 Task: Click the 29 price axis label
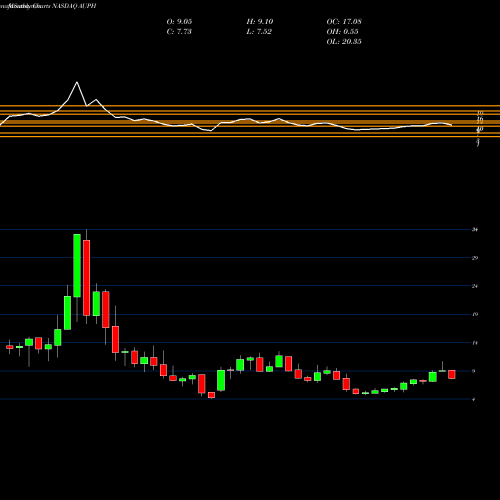point(475,258)
